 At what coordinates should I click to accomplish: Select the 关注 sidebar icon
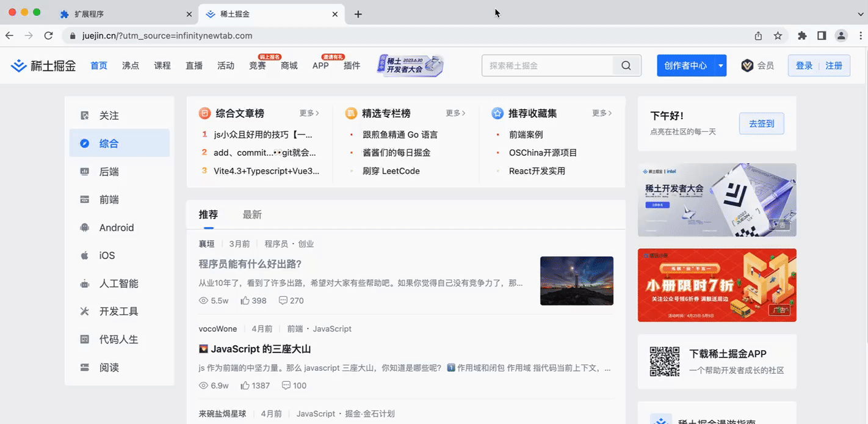coord(85,115)
